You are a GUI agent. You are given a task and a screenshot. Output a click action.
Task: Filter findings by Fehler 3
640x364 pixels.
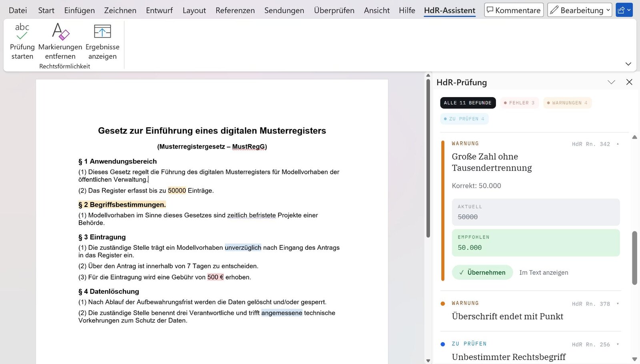519,103
